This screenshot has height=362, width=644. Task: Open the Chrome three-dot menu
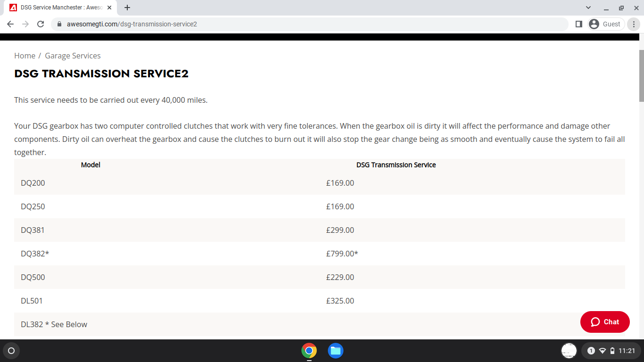[634, 24]
